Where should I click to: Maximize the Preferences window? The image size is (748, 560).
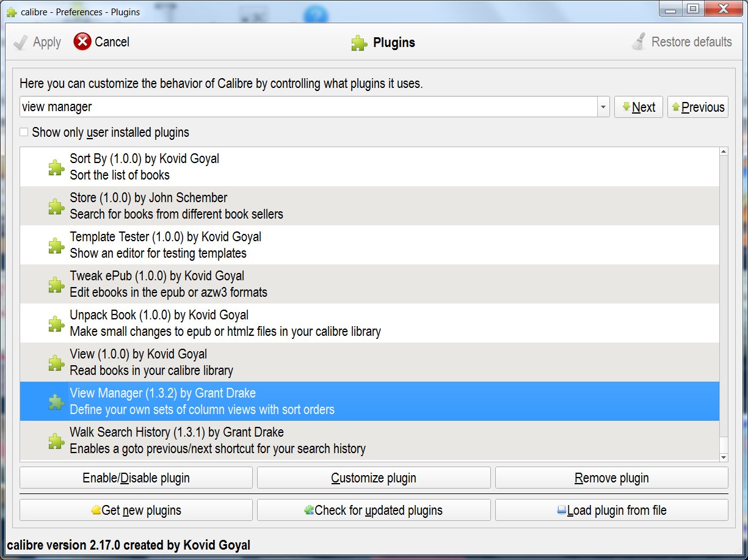[x=692, y=8]
